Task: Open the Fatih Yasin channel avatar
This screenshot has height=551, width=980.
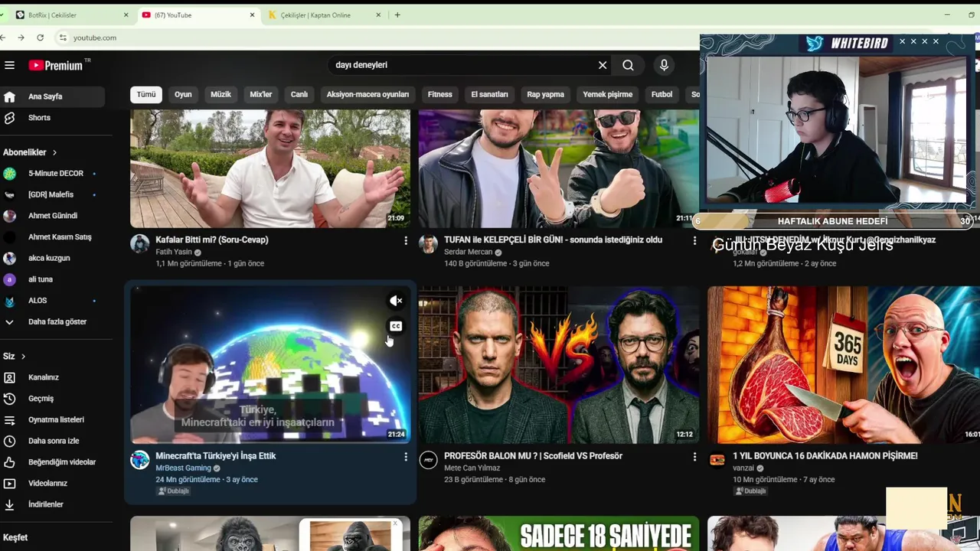Action: (139, 244)
